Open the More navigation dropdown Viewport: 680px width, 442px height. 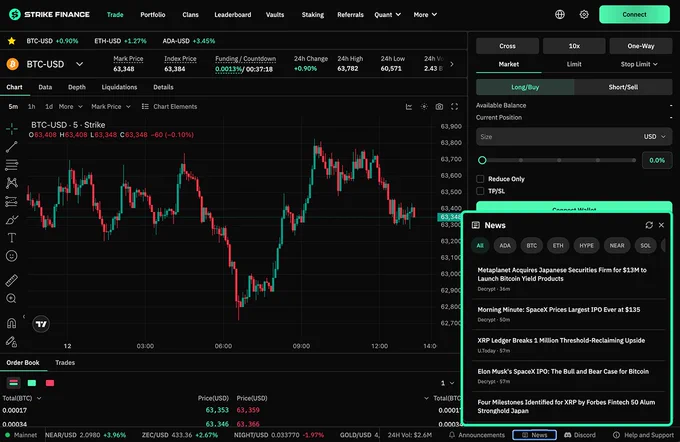click(425, 15)
